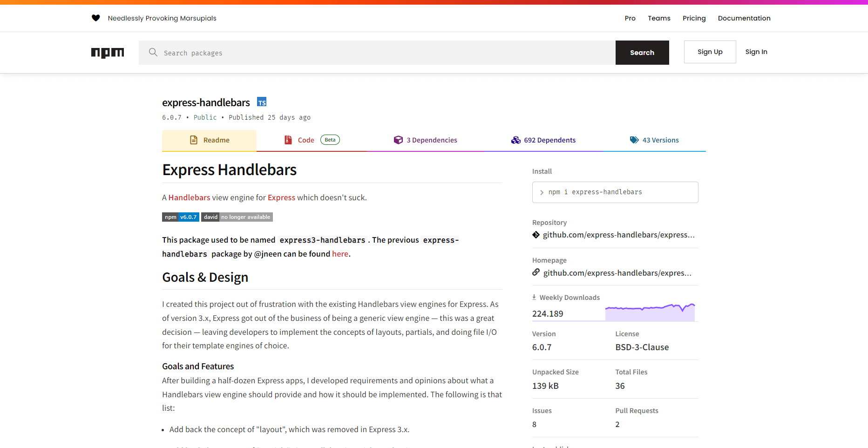Viewport: 868px width, 448px height.
Task: Click the weekly downloads sparkline chart
Action: tap(650, 312)
